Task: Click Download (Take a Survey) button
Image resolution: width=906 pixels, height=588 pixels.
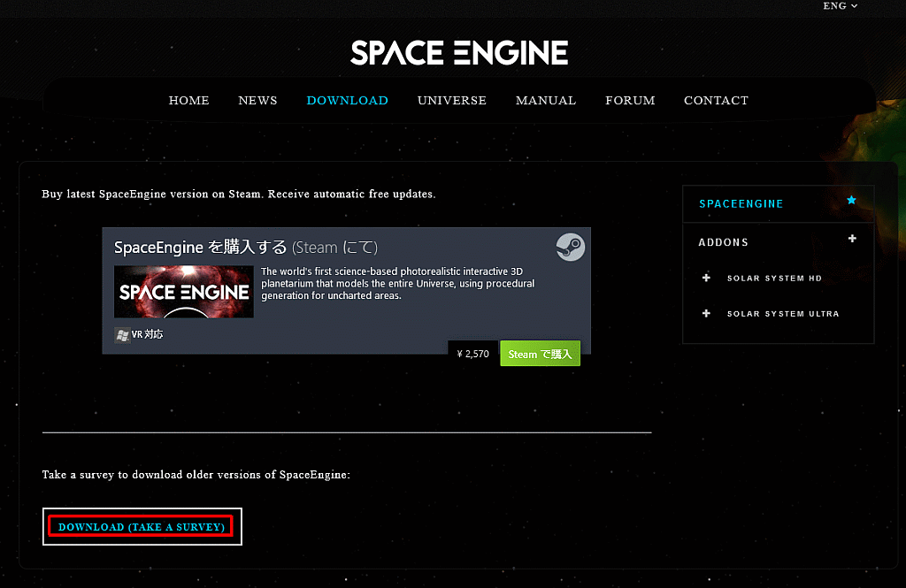Action: click(x=142, y=527)
